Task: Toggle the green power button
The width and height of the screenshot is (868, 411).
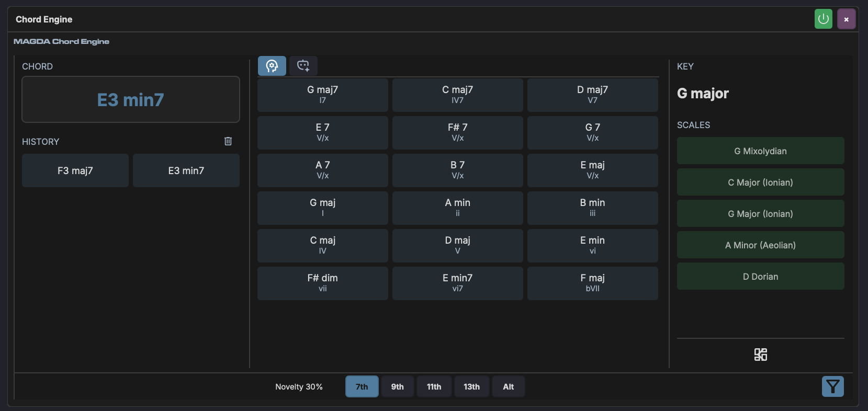Action: click(x=823, y=19)
